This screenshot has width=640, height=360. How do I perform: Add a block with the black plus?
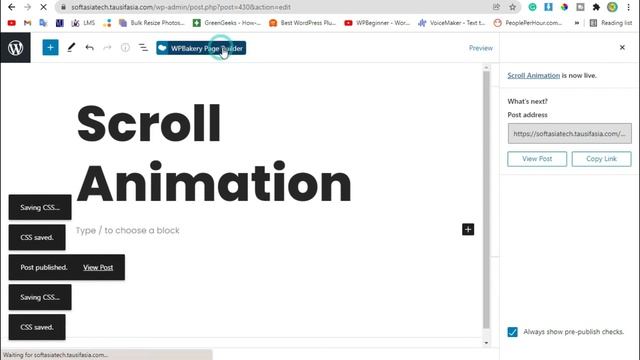point(468,229)
